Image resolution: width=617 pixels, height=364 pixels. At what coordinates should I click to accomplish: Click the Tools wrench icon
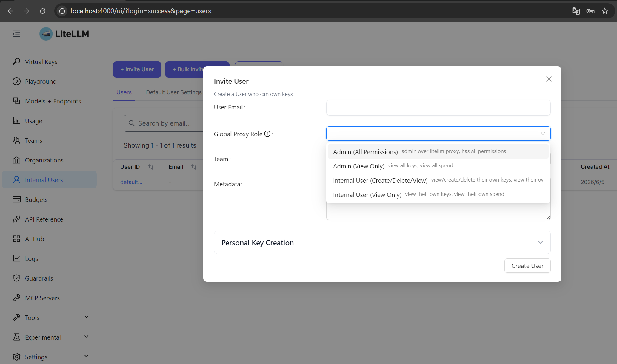(17, 317)
